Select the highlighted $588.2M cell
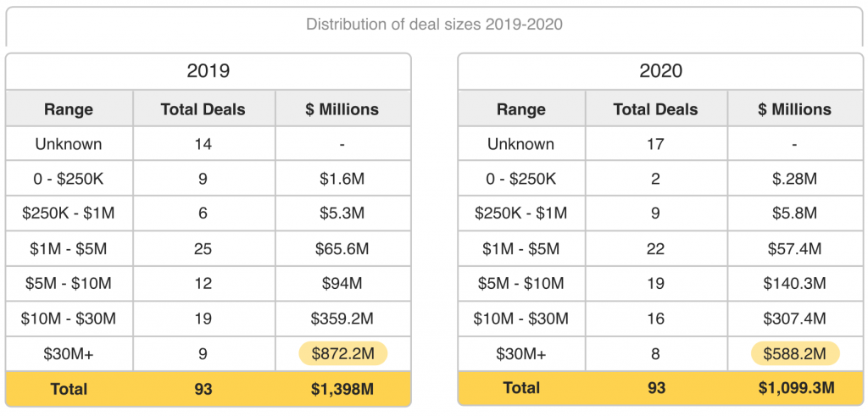868x416 pixels. 794,353
